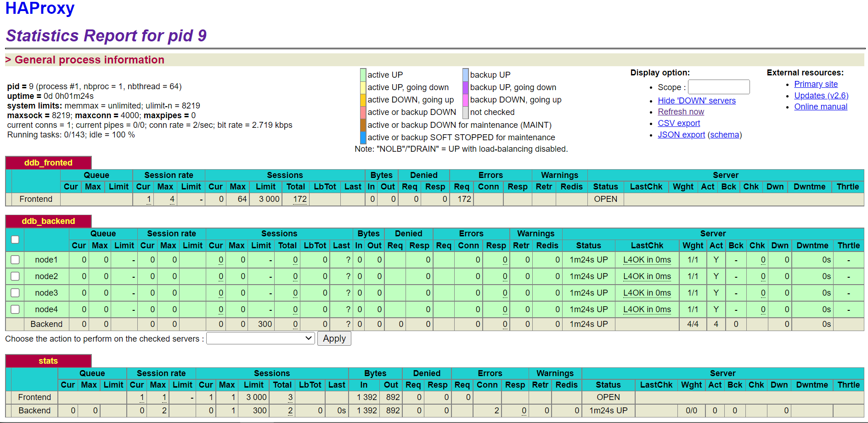Open the CSV export link
The image size is (868, 423).
[x=679, y=123]
